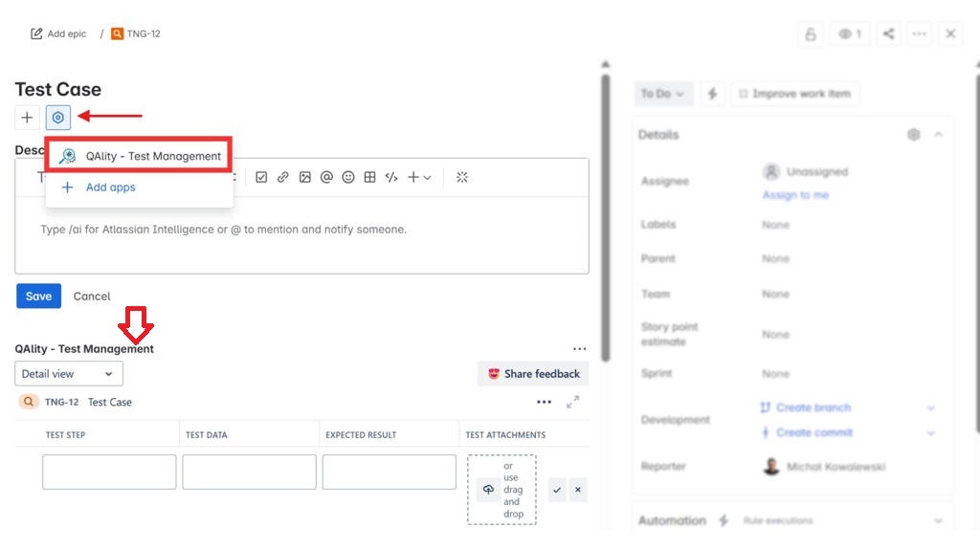Click the main panel vertical scrollbar
980x551 pixels.
click(x=605, y=218)
